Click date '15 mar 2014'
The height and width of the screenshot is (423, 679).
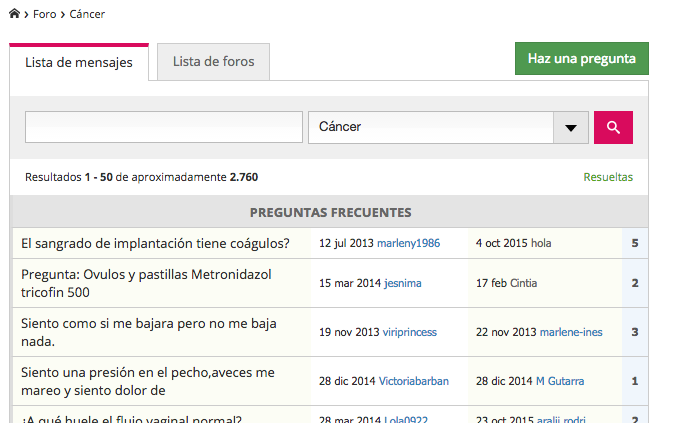coord(349,283)
